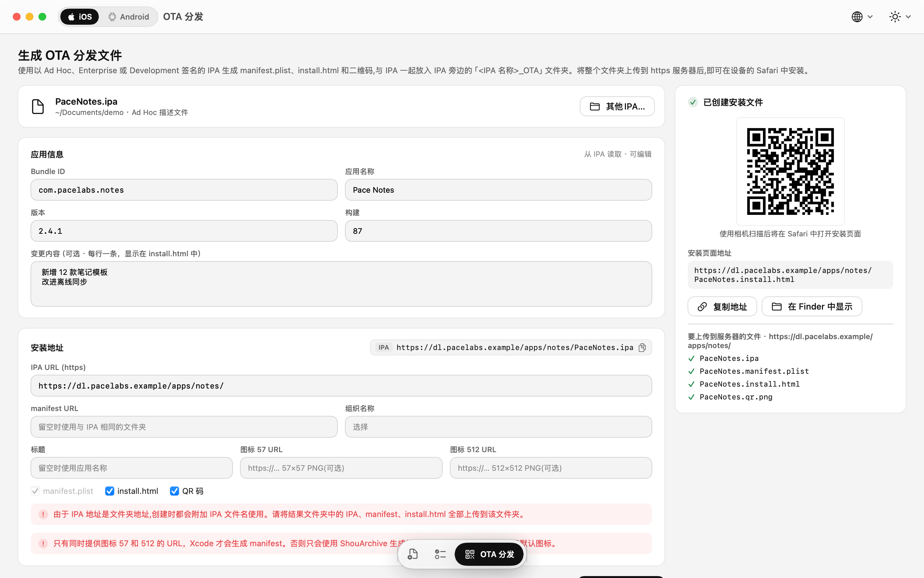Edit the 构建 field 87
Screen dimensions: 924x578
click(x=498, y=231)
